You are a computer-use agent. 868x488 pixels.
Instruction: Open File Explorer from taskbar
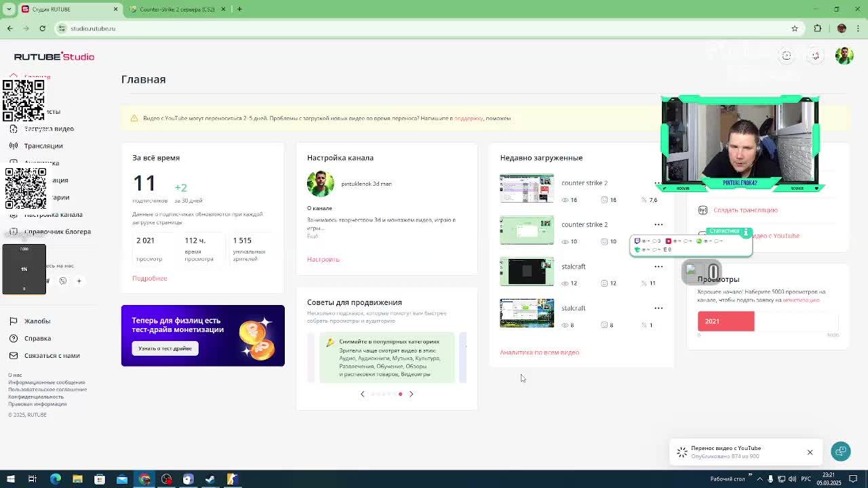pos(77,479)
